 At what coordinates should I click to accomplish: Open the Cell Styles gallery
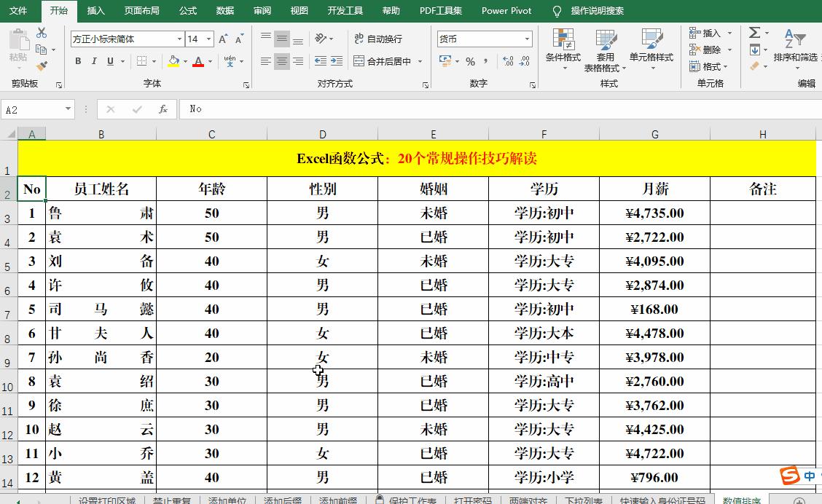pyautogui.click(x=651, y=51)
